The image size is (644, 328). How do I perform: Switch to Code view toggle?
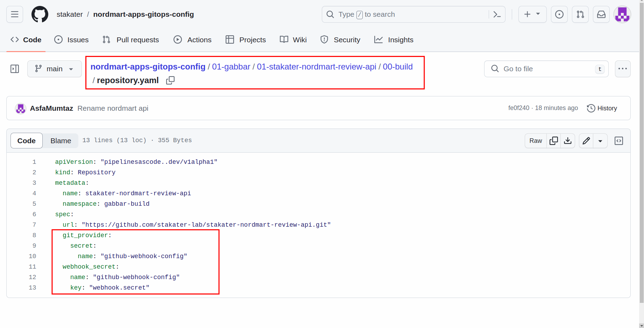click(27, 141)
